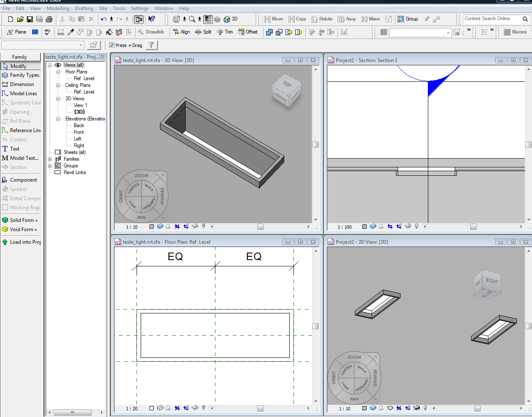Toggle thin lines display button
This screenshot has height=417, width=532.
pos(208,19)
